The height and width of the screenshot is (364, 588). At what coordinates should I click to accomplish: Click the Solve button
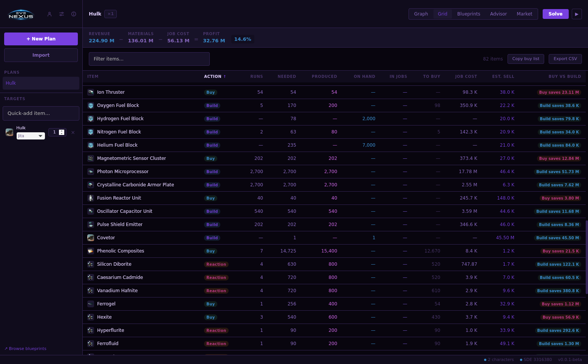556,14
